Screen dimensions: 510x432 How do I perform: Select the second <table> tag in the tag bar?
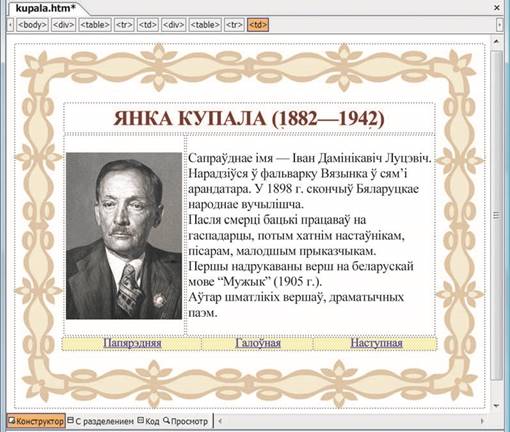pos(205,25)
